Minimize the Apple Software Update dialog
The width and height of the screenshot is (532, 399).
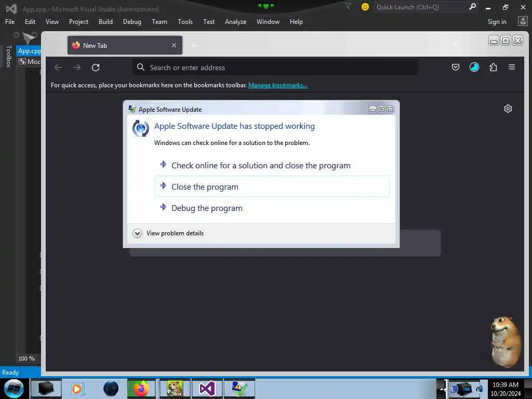point(373,109)
